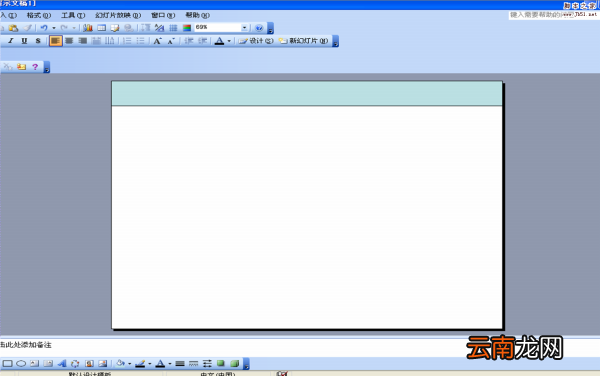Image resolution: width=600 pixels, height=376 pixels.
Task: Click the Line Color pen icon
Action: (x=140, y=363)
